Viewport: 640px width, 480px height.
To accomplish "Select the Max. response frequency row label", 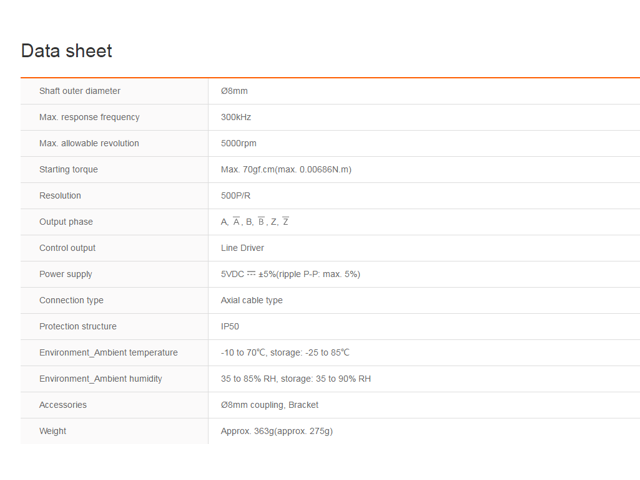I will (89, 117).
